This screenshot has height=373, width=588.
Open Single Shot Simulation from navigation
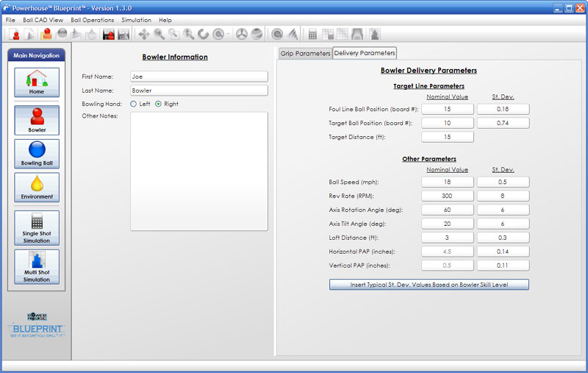[37, 228]
